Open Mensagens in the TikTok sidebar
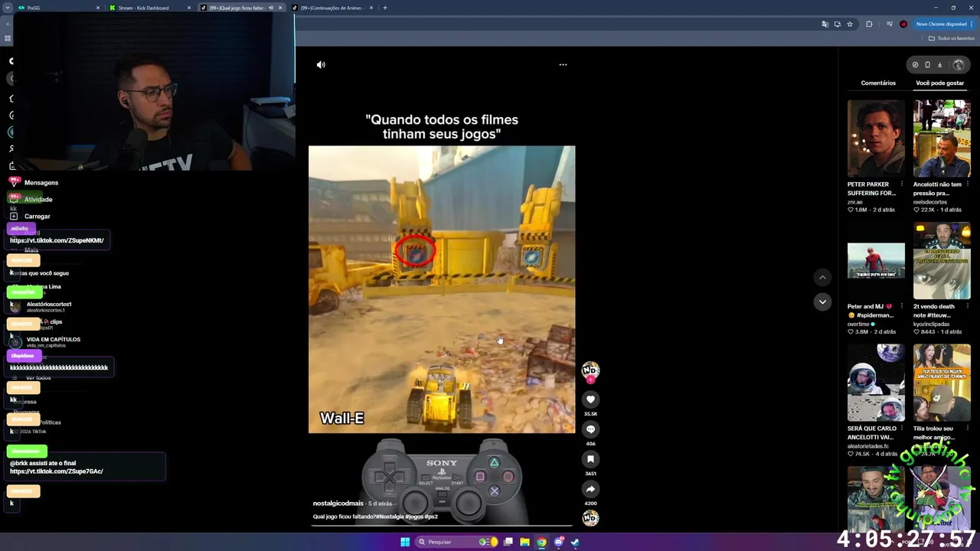Image resolution: width=980 pixels, height=551 pixels. pos(41,183)
